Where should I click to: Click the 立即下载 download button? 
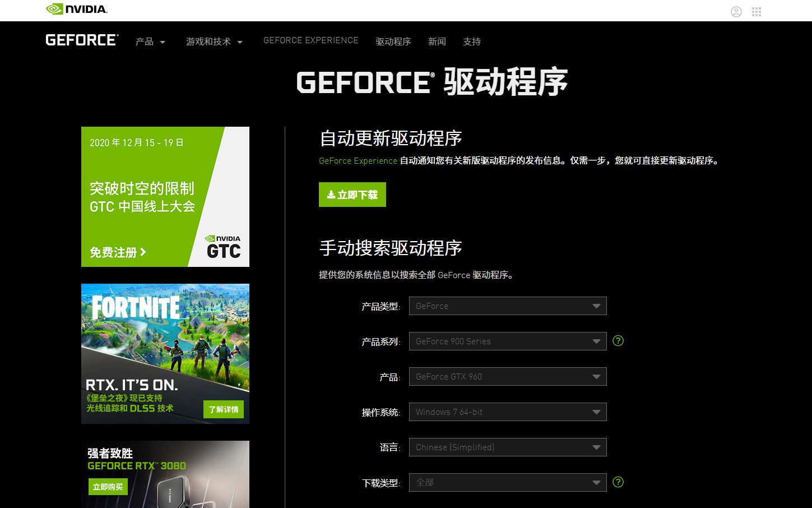click(352, 195)
